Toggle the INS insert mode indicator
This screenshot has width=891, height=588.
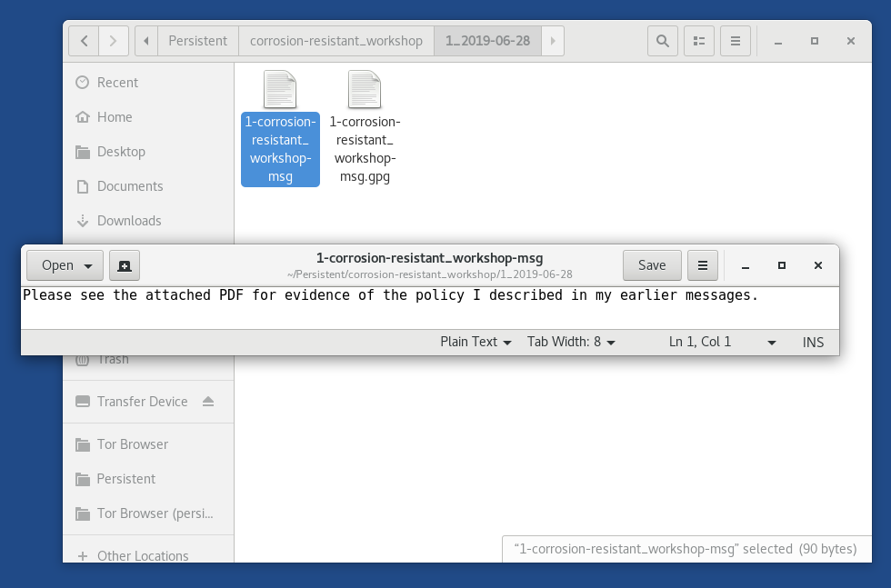pyautogui.click(x=813, y=342)
